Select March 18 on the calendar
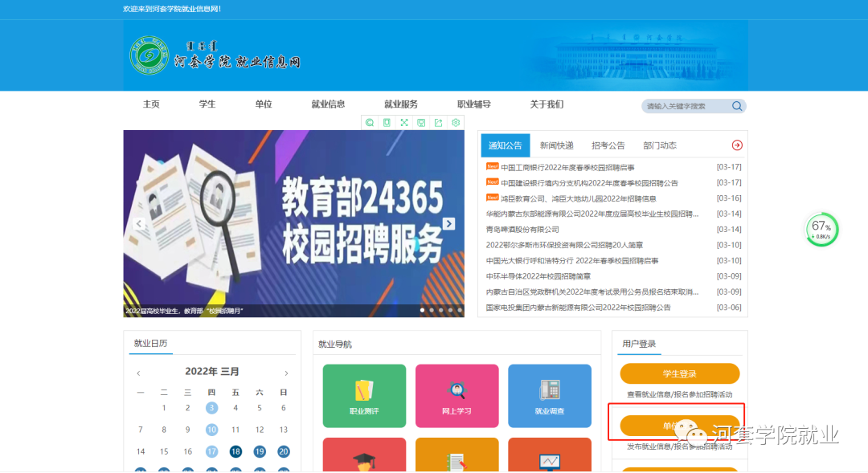This screenshot has width=868, height=473. (x=235, y=451)
